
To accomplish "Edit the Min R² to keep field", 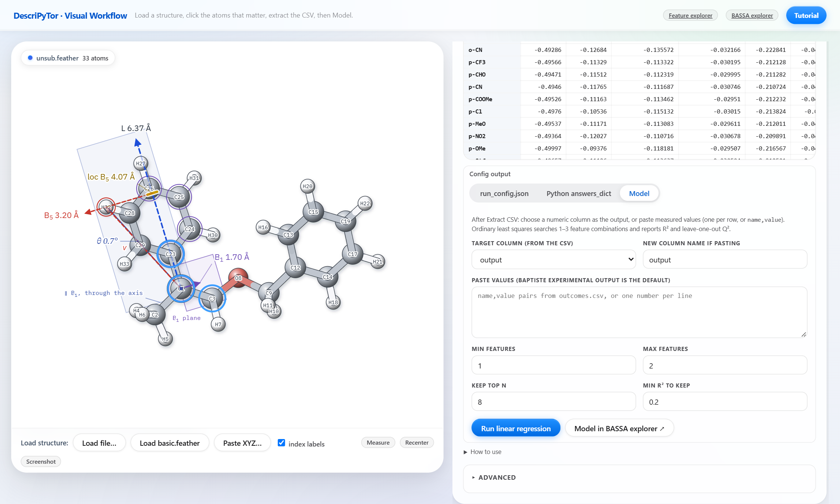I will pyautogui.click(x=725, y=401).
